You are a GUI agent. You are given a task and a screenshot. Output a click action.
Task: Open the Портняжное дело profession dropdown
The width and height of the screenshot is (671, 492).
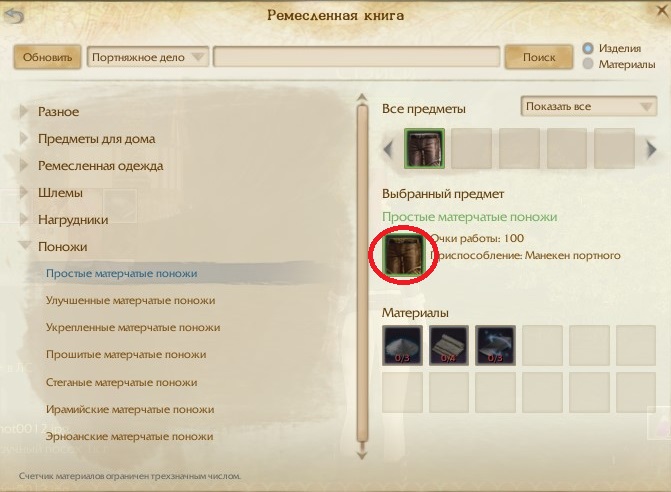pyautogui.click(x=148, y=57)
